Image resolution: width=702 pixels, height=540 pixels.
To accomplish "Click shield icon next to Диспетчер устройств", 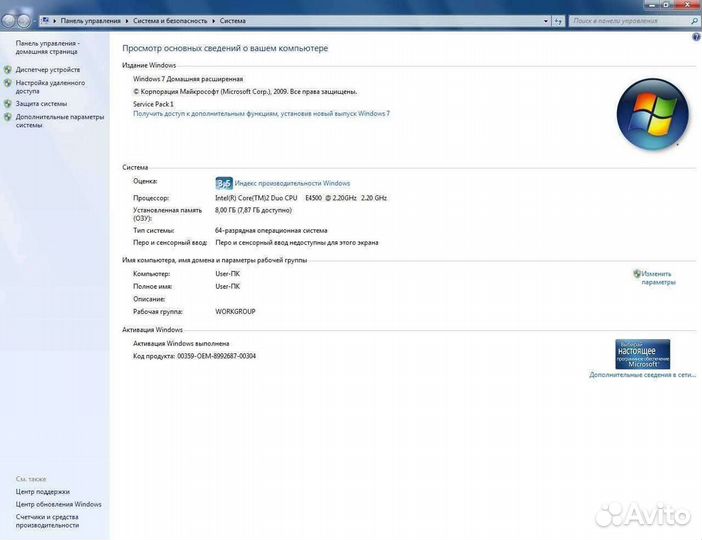I will [x=8, y=70].
